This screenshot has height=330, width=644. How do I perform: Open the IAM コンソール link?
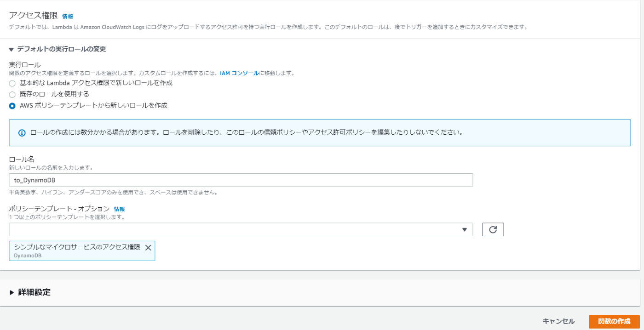click(240, 73)
